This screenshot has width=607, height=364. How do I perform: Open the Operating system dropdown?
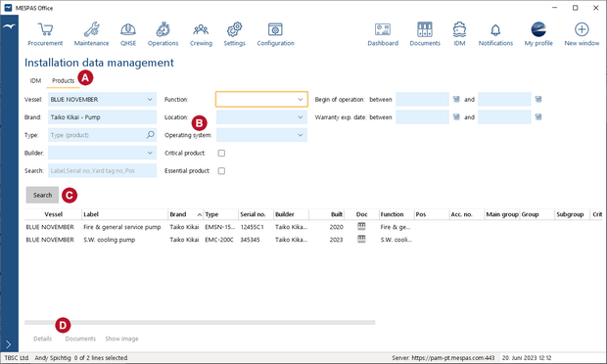(261, 135)
